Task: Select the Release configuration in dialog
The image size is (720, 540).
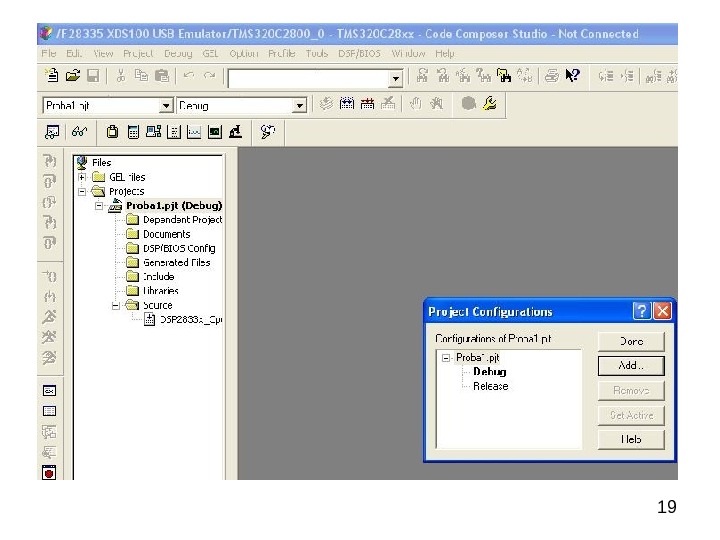Action: 490,387
